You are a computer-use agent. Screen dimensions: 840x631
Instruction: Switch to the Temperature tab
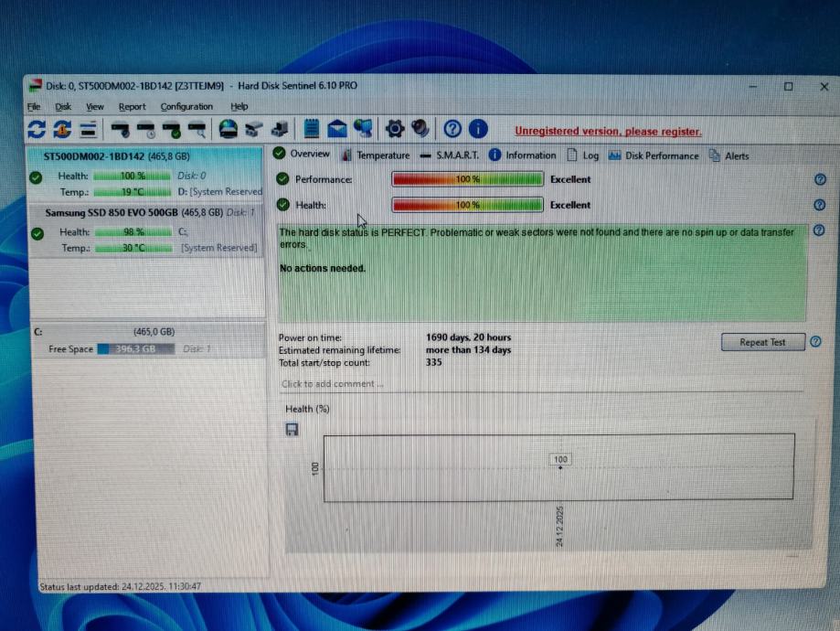point(376,155)
